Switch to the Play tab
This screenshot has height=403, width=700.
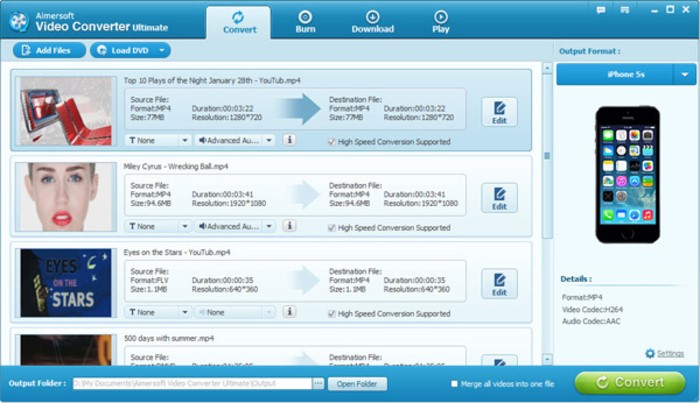(440, 22)
